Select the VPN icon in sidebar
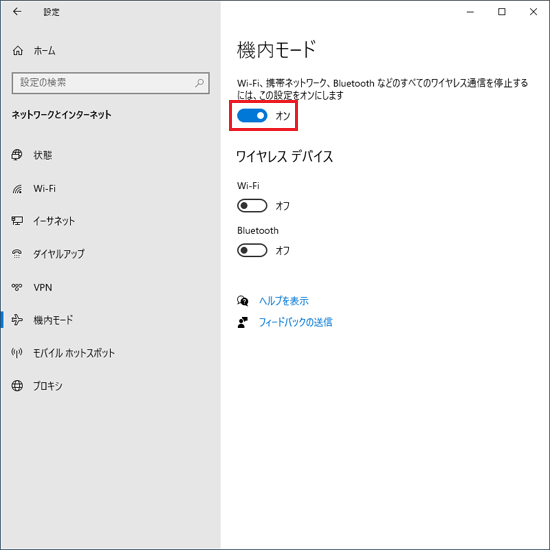 click(17, 287)
